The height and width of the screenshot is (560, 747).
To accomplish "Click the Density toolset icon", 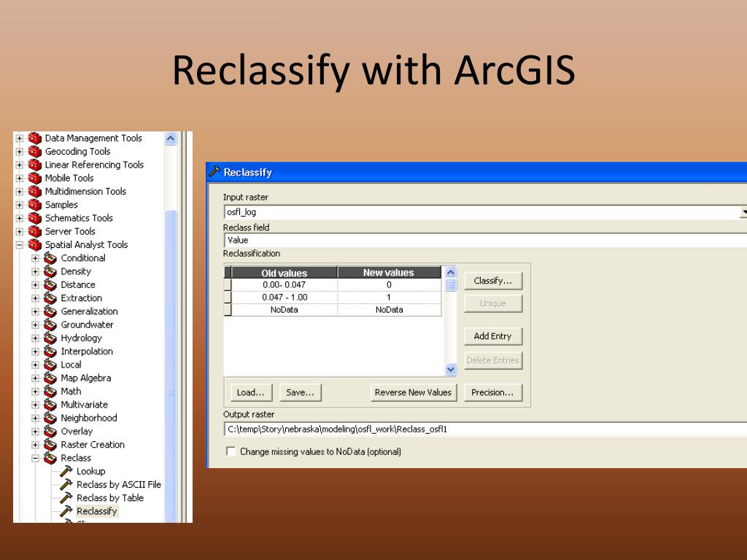I will point(50,271).
